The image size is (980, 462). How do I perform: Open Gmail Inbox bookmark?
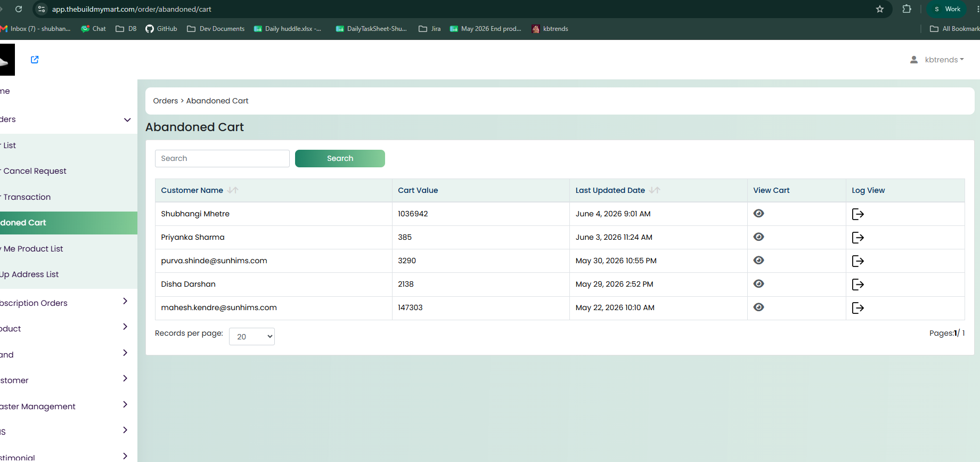pos(36,29)
